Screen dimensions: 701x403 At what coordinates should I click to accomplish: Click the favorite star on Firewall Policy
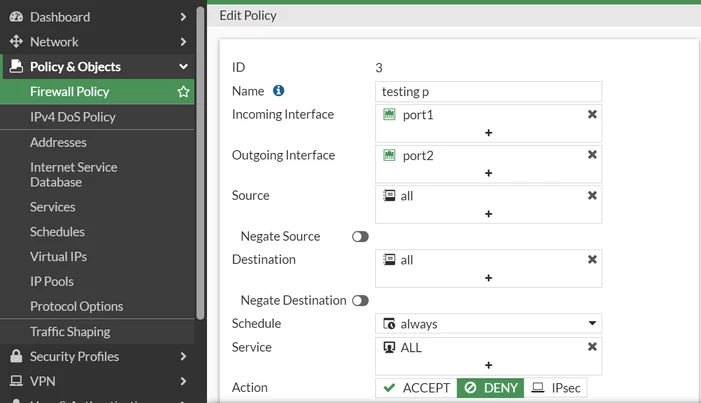183,92
